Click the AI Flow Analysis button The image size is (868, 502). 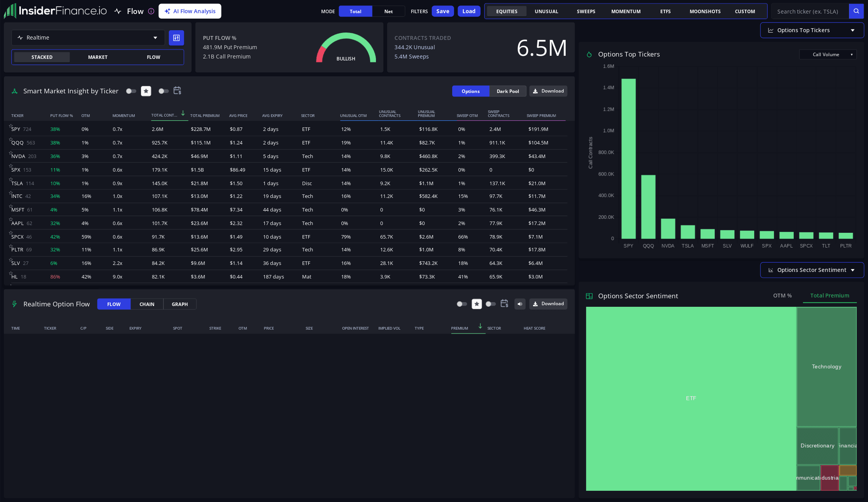coord(190,11)
